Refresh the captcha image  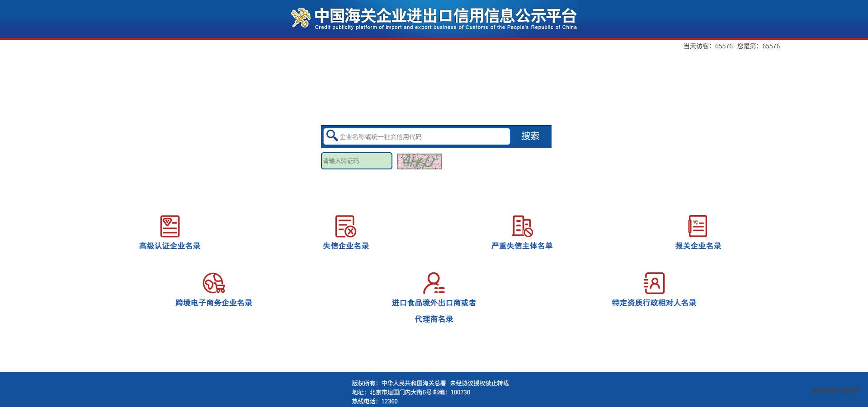pos(419,161)
